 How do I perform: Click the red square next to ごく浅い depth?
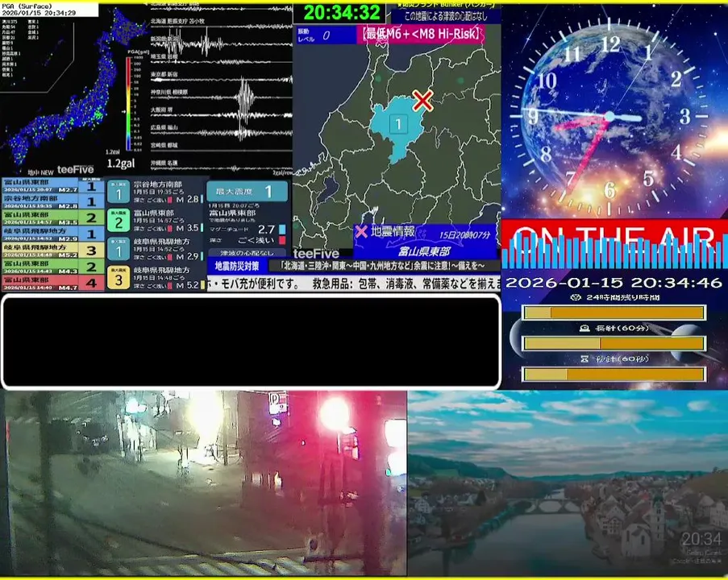tap(282, 240)
